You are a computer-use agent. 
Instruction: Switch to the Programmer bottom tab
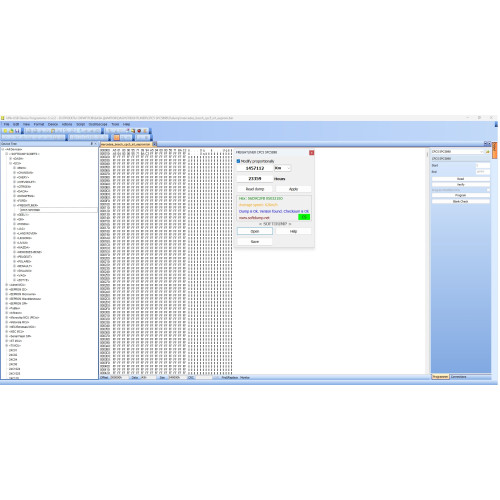(x=440, y=377)
